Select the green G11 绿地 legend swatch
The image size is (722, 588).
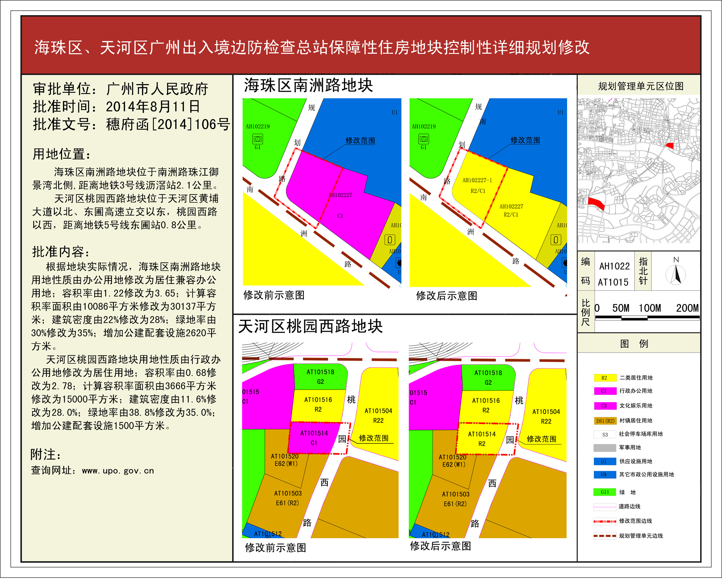(x=605, y=492)
